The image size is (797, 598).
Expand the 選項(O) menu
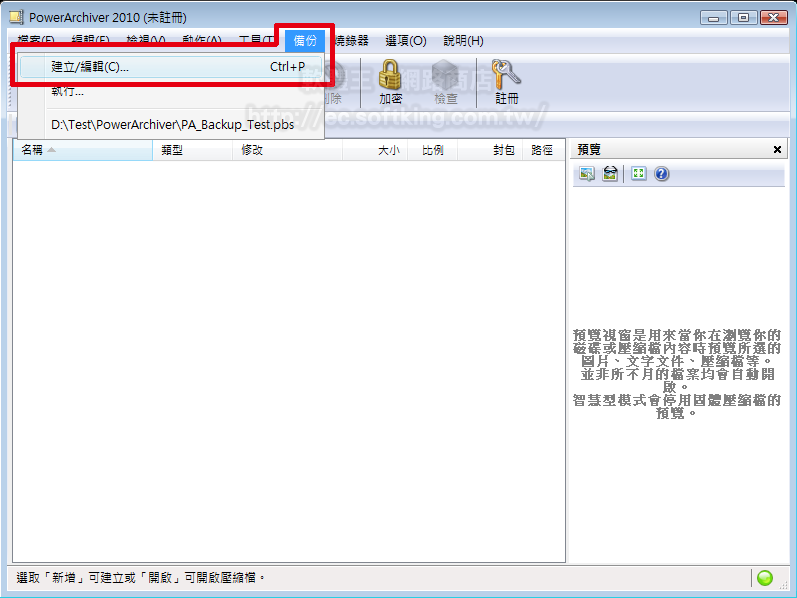[x=406, y=41]
